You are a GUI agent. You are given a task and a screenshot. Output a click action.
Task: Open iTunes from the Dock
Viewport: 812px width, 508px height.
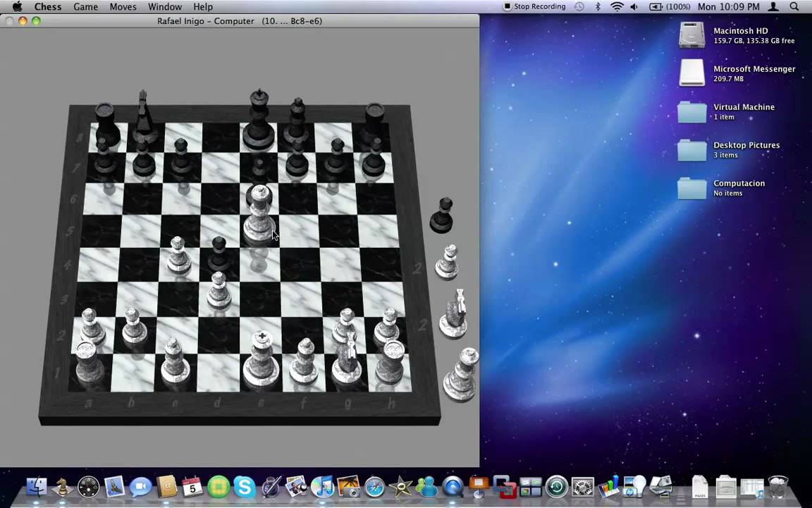pos(324,487)
